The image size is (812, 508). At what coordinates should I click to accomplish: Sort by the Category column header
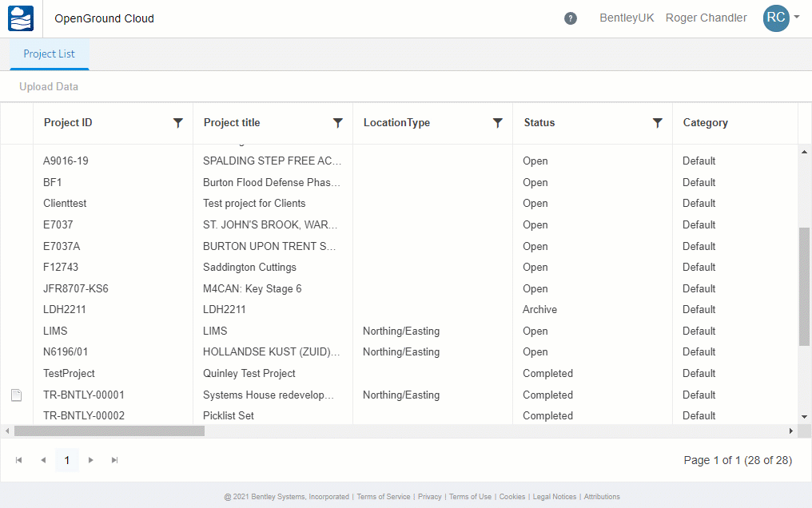point(706,122)
